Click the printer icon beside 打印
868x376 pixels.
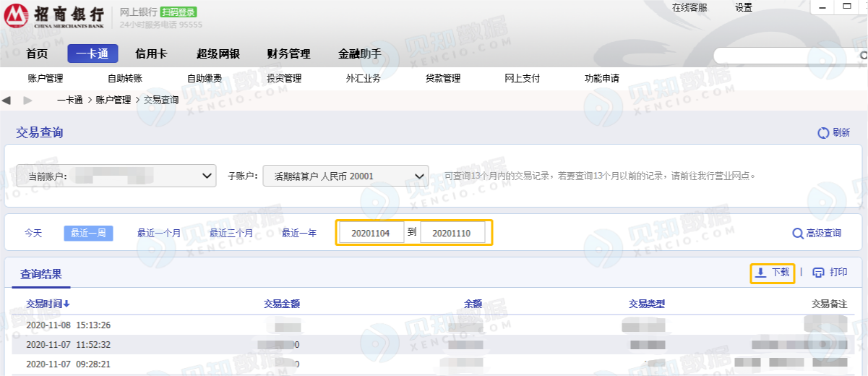(x=818, y=273)
